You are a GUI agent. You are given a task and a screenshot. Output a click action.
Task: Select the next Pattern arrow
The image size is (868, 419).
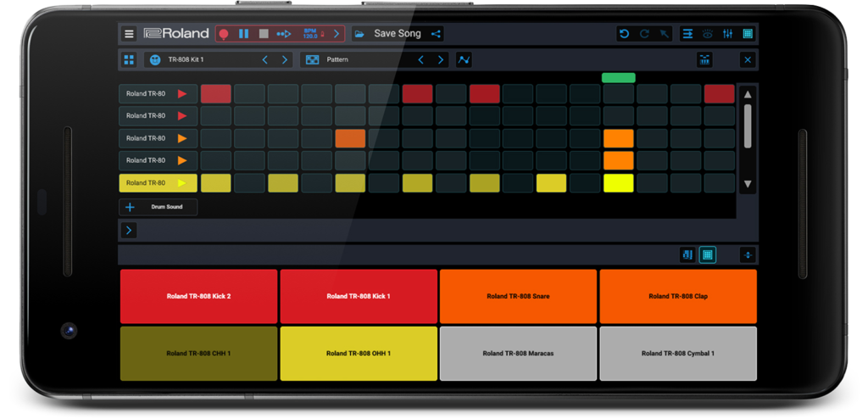tap(441, 60)
